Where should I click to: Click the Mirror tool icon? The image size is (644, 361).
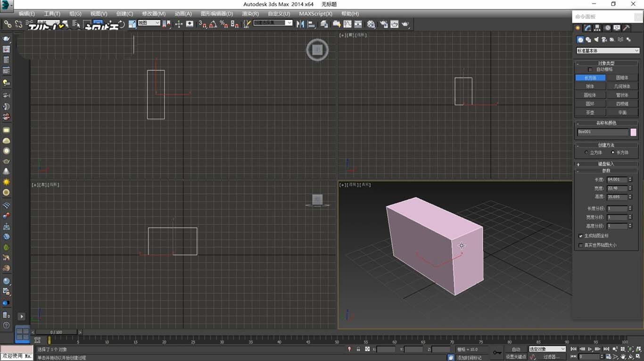tap(300, 24)
